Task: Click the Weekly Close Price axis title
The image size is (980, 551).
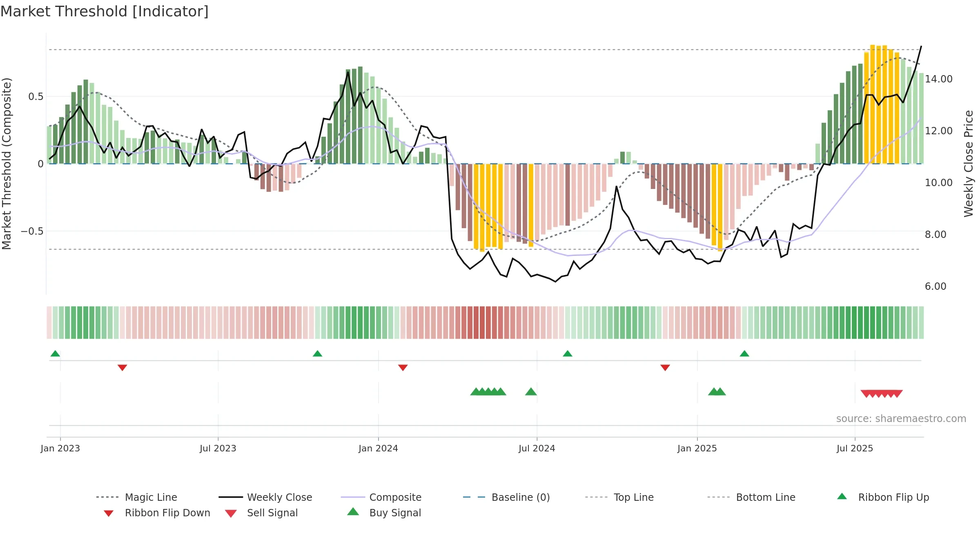Action: tap(969, 163)
